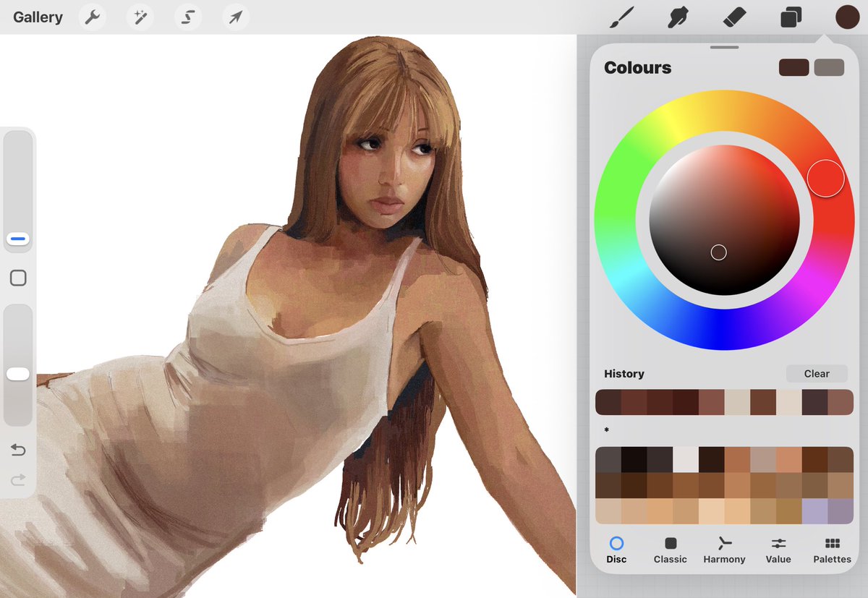
Task: Open the Actions wrench menu
Action: pos(93,17)
